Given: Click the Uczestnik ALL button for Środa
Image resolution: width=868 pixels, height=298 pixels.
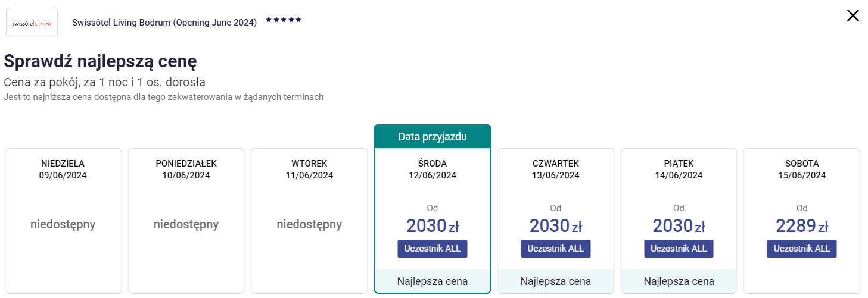Looking at the screenshot, I should (x=433, y=249).
